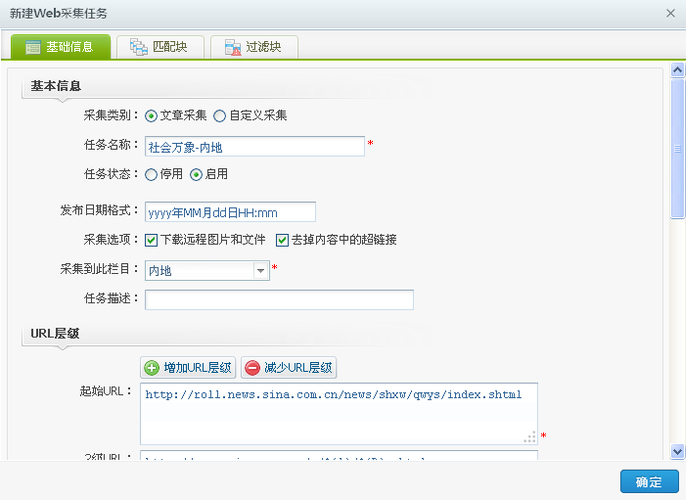Toggle 去掉内容中的超链接 checkbox
This screenshot has height=500, width=686.
pyautogui.click(x=282, y=240)
